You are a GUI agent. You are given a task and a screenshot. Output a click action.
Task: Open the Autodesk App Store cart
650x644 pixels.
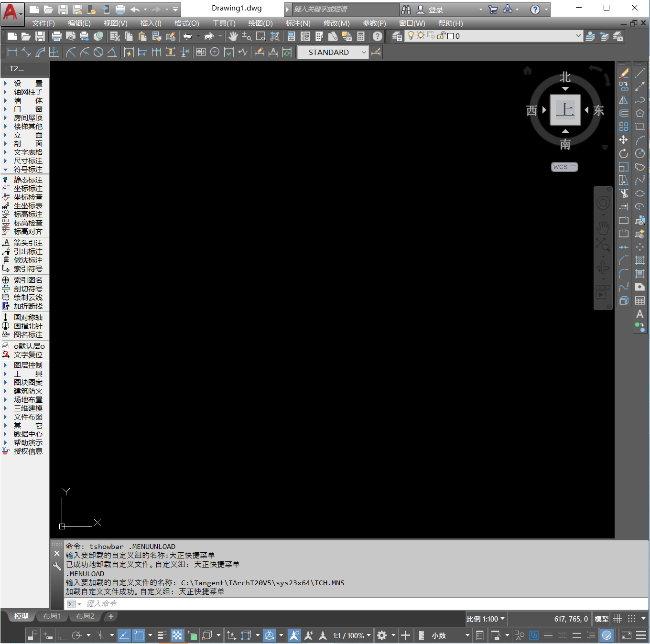(493, 10)
